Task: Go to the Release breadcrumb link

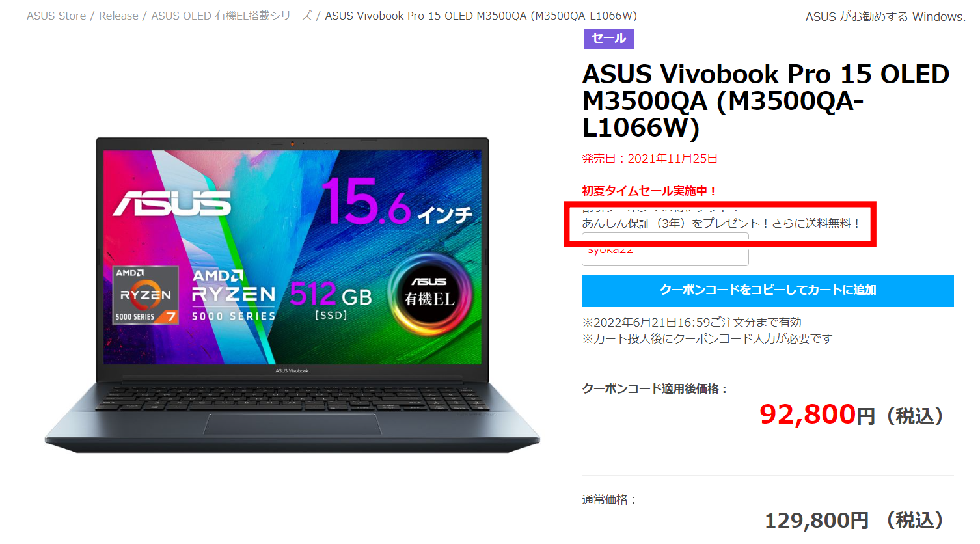Action: [x=118, y=16]
